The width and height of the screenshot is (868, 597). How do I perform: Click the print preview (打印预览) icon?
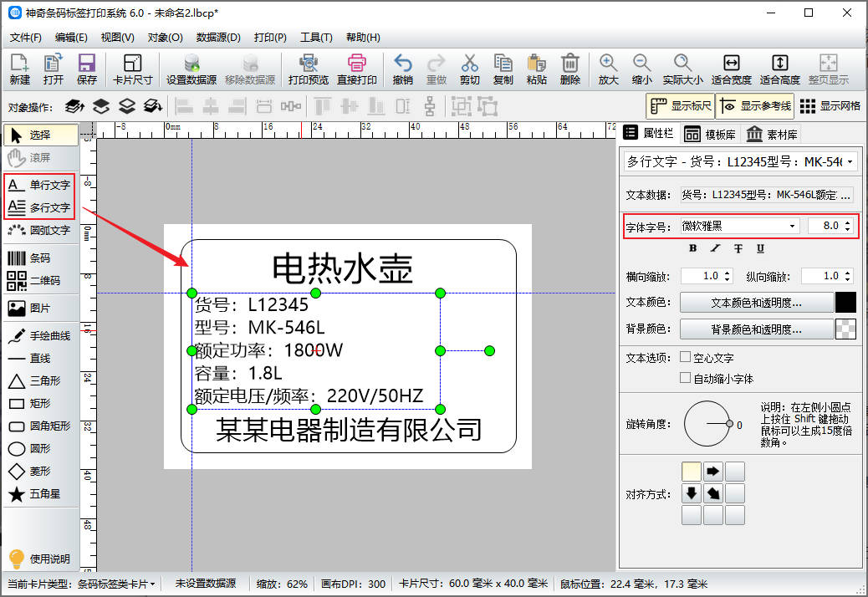308,69
